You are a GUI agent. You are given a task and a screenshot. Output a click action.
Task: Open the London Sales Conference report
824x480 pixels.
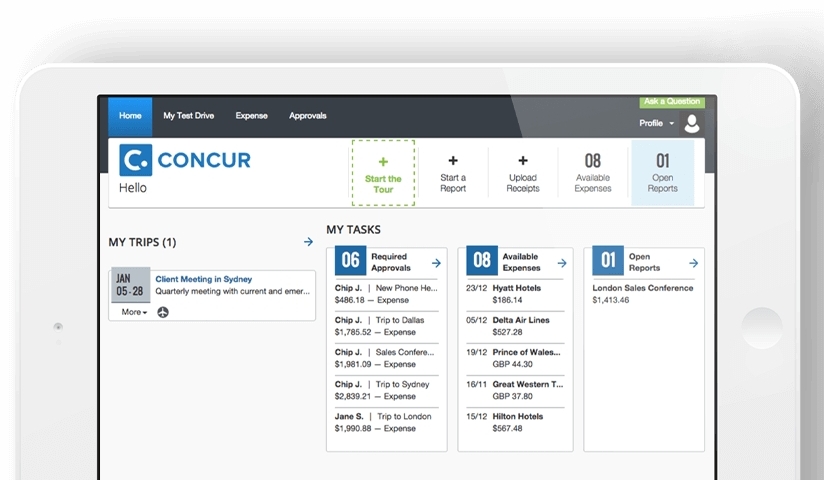click(642, 288)
